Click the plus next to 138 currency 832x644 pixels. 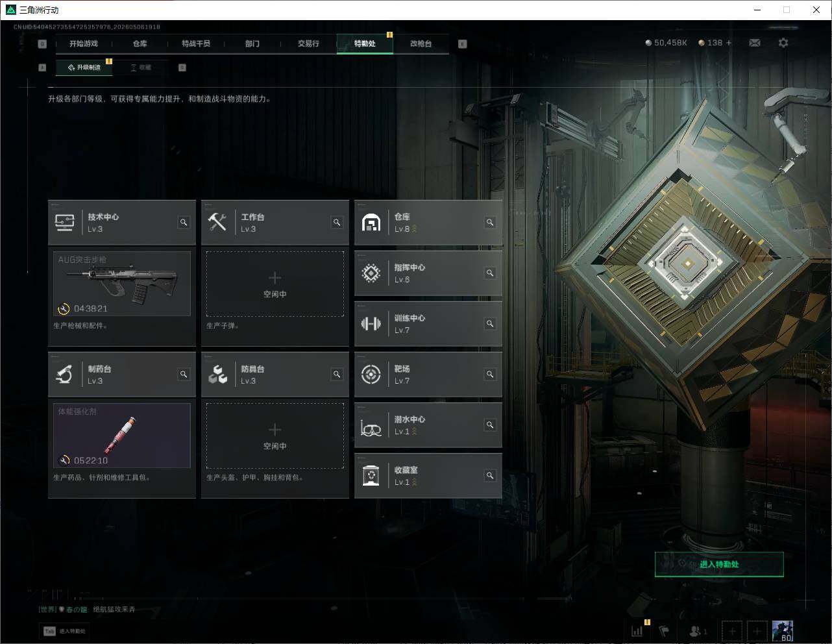pos(729,43)
